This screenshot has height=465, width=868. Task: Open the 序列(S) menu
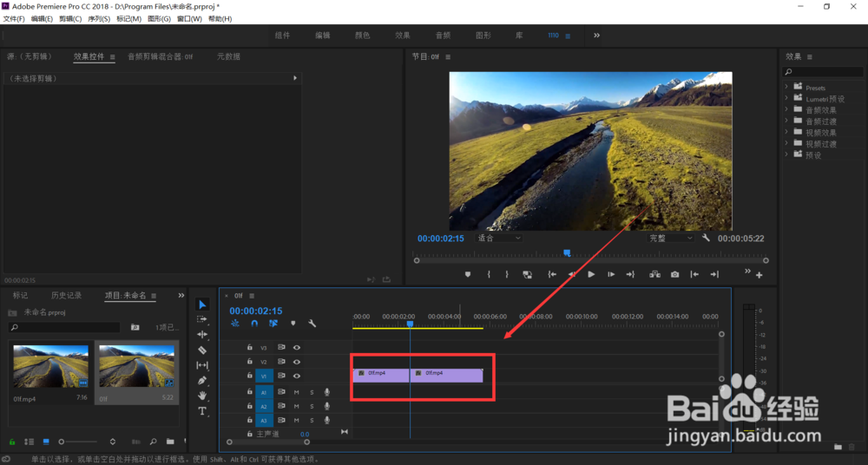tap(99, 19)
